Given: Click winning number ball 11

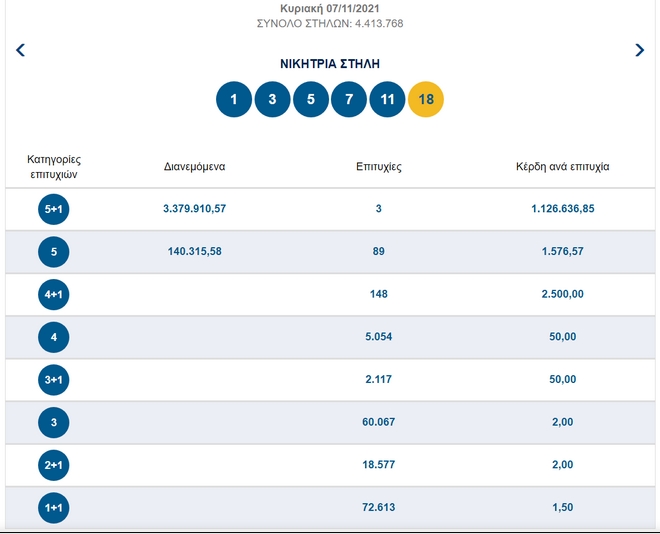Looking at the screenshot, I should [x=387, y=99].
